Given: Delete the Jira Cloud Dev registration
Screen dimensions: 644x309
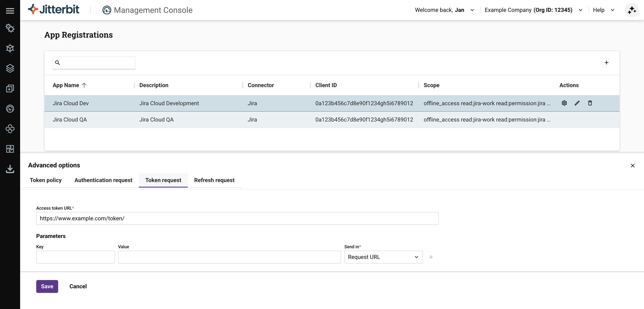Looking at the screenshot, I should (x=590, y=103).
